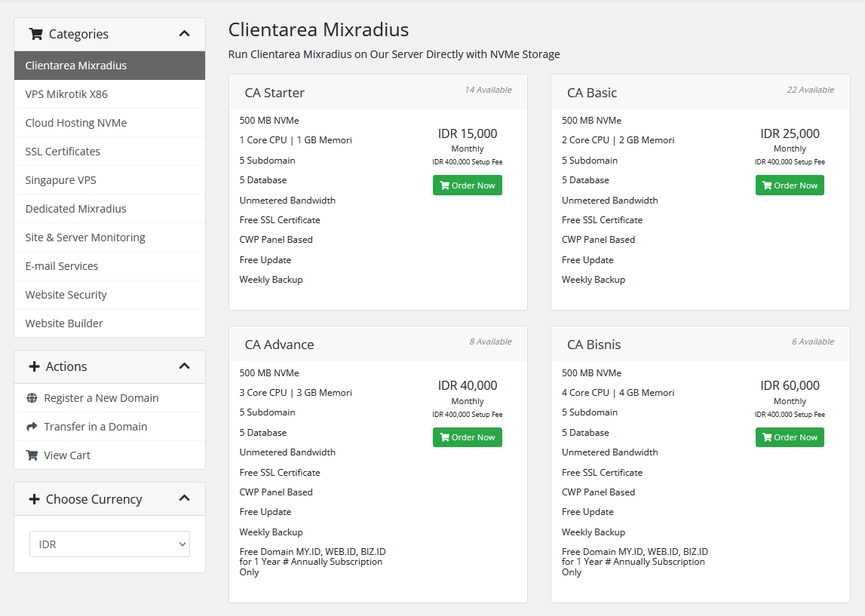This screenshot has width=865, height=616.
Task: Select Clientarea Mixradius category
Action: [x=110, y=65]
